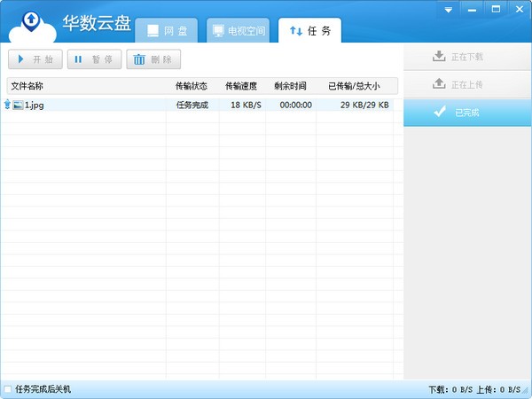Viewport: 532px width, 399px height.
Task: Open the 任务 tab
Action: [x=309, y=30]
